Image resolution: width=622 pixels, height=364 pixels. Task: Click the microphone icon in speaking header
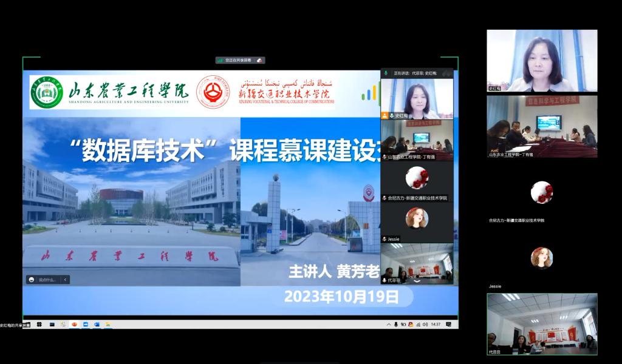click(386, 73)
